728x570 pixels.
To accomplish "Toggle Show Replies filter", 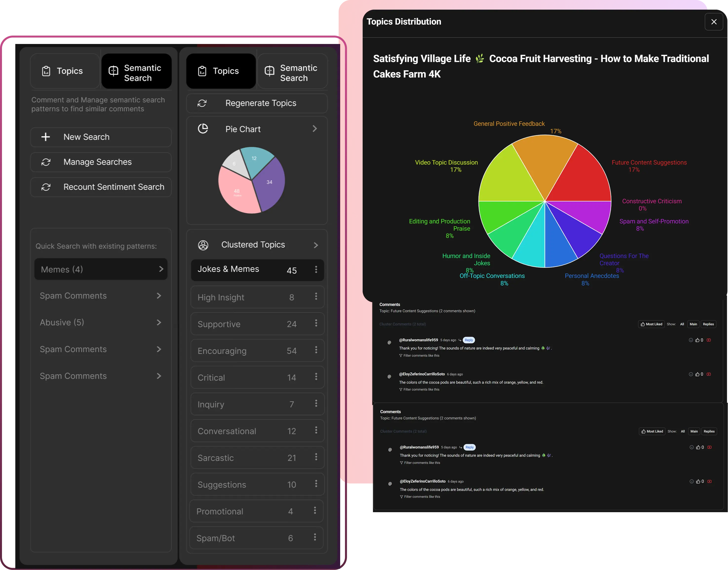I will pyautogui.click(x=708, y=324).
